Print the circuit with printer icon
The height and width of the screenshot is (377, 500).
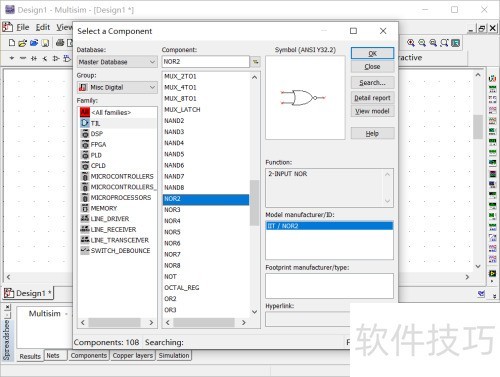click(x=60, y=43)
